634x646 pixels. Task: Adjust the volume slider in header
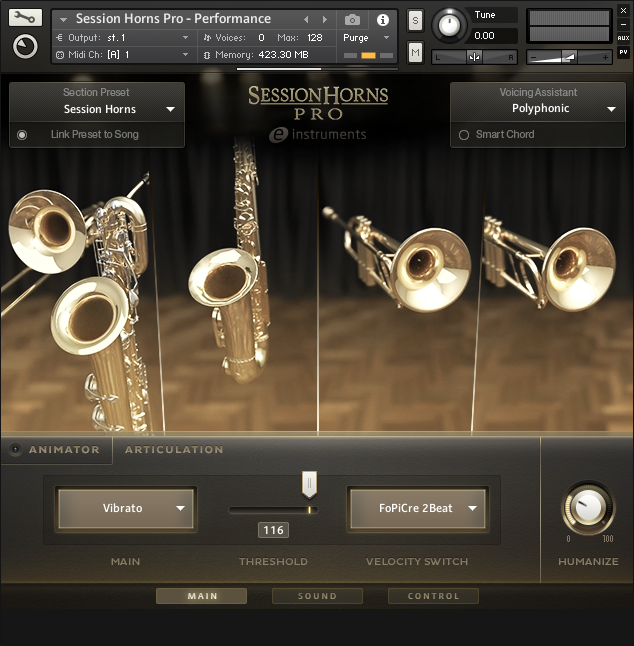(x=569, y=57)
